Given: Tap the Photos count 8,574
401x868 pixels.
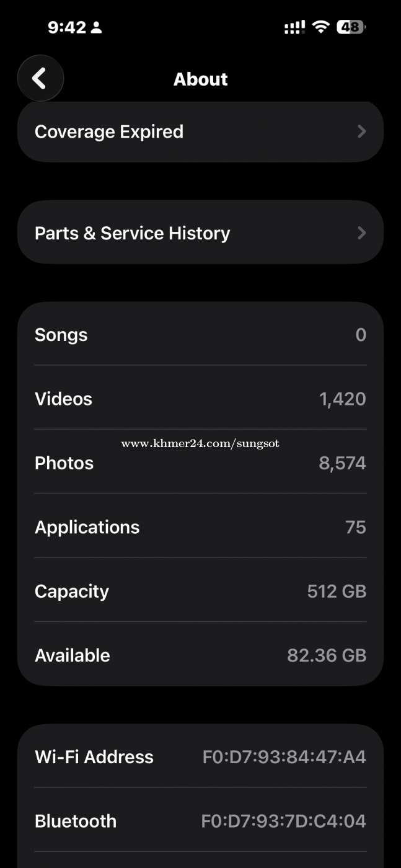Looking at the screenshot, I should coord(342,463).
